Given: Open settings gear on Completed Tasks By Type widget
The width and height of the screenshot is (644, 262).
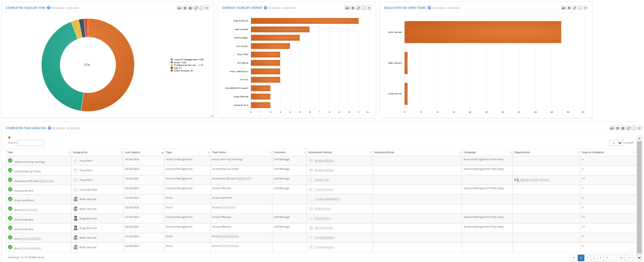Looking at the screenshot, I should [185, 8].
